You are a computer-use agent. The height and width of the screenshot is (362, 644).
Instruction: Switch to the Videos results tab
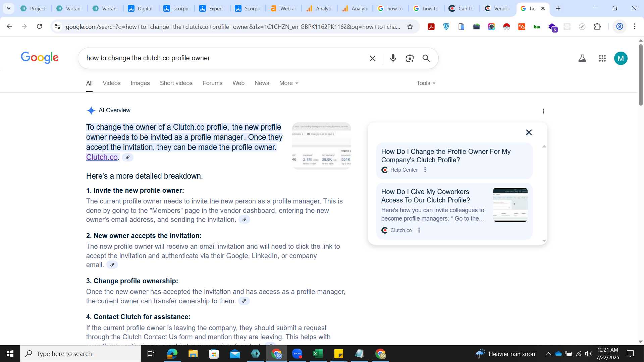111,83
